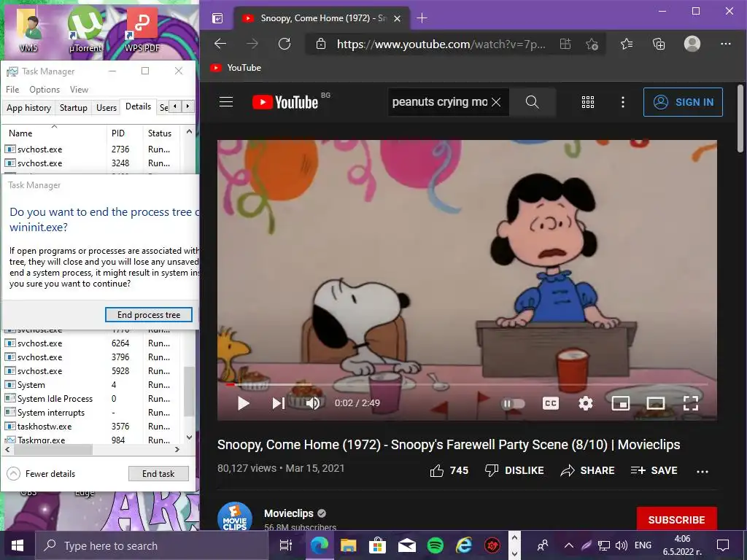Show hidden system tray icons

click(x=569, y=545)
